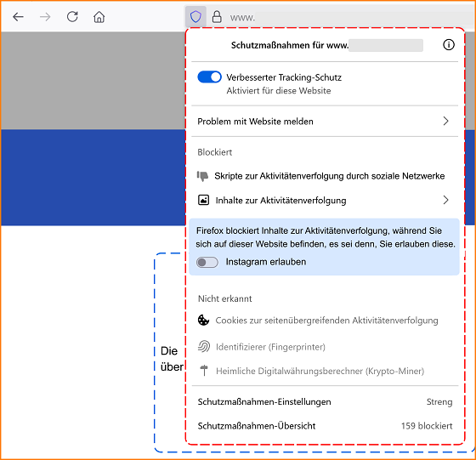This screenshot has width=476, height=460.
Task: Open the info icon in the protections panel
Action: coord(449,45)
